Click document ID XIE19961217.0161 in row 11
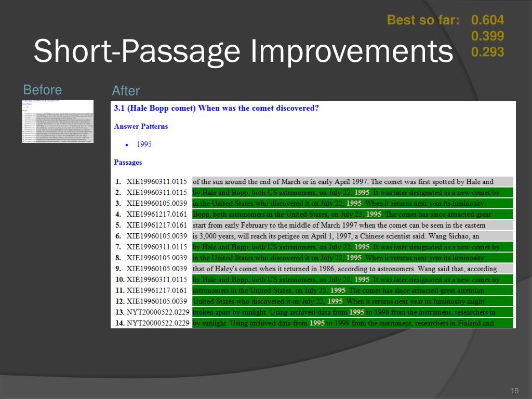Image resolution: width=532 pixels, height=399 pixels. [x=157, y=290]
